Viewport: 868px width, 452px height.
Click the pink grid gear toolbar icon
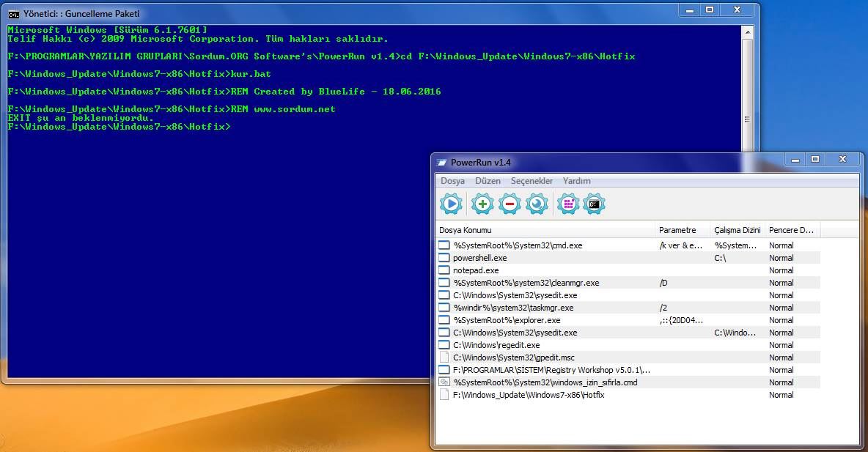[567, 204]
